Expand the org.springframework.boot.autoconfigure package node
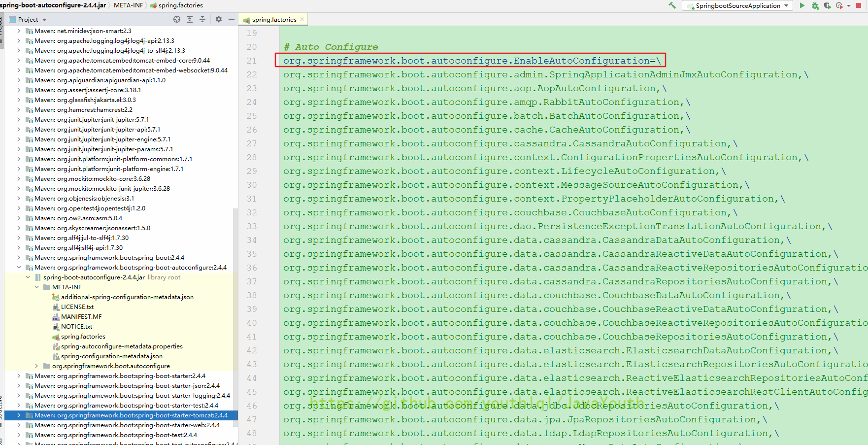The height and width of the screenshot is (445, 868). [x=37, y=366]
